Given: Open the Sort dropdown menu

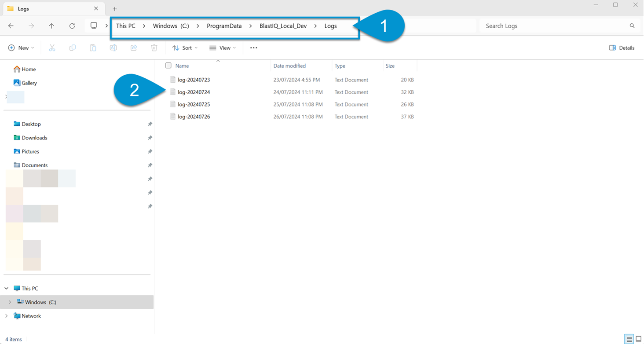Looking at the screenshot, I should [185, 48].
